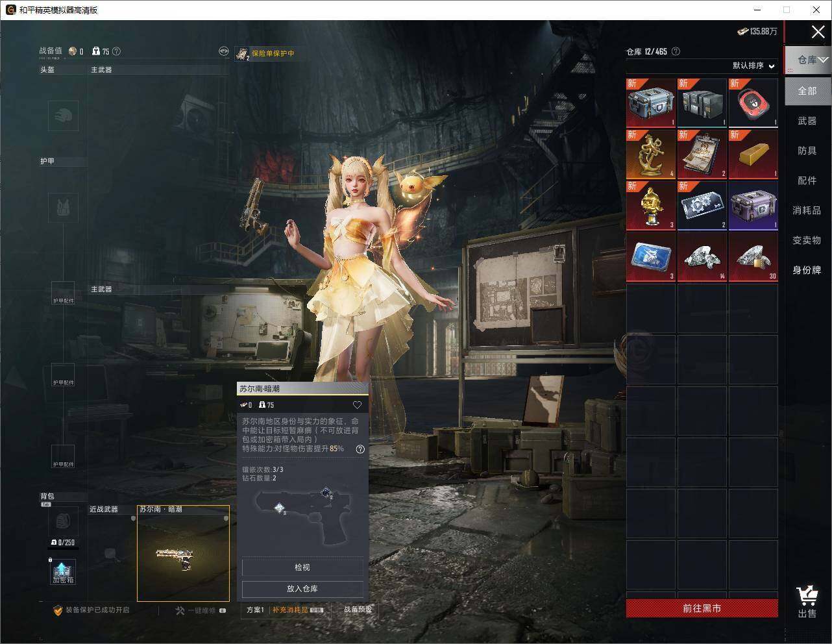
Task: Click the help icon beside 特殊能力 description
Action: coord(360,449)
